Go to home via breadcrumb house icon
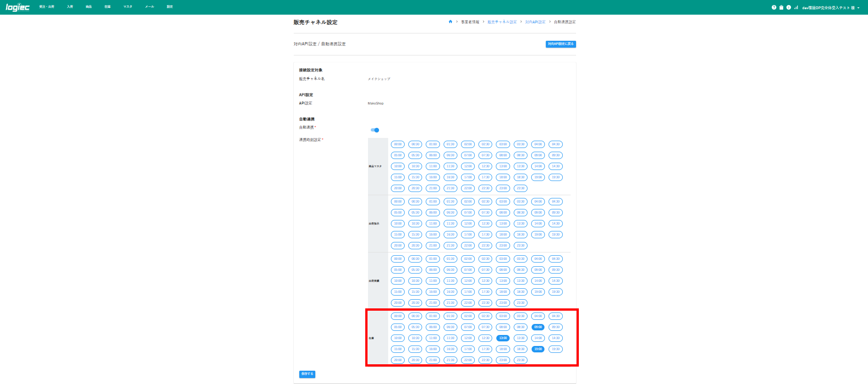This screenshot has width=868, height=384. (x=450, y=22)
